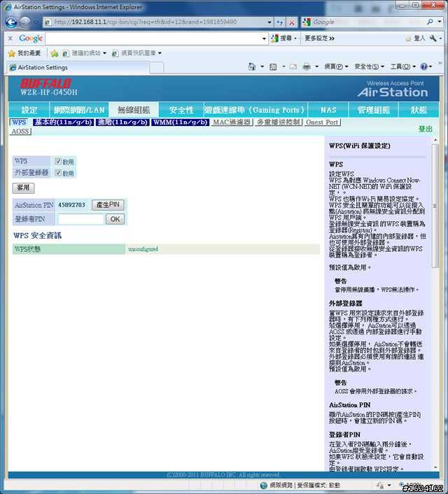
Task: Open the Guest Port sub-tab
Action: (322, 122)
